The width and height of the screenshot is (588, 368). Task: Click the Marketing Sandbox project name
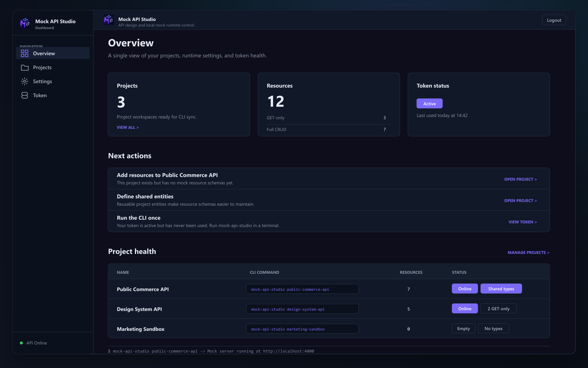(140, 329)
